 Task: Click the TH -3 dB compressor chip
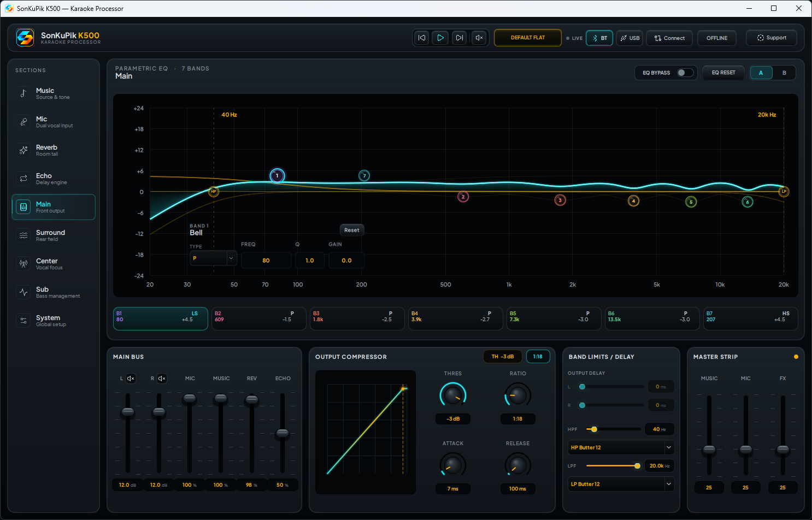click(x=503, y=357)
